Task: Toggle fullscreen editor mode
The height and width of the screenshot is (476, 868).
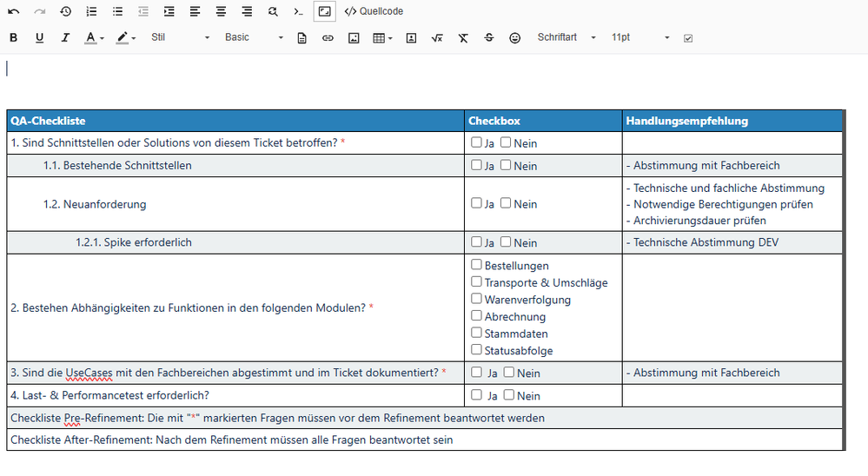Action: [x=324, y=11]
